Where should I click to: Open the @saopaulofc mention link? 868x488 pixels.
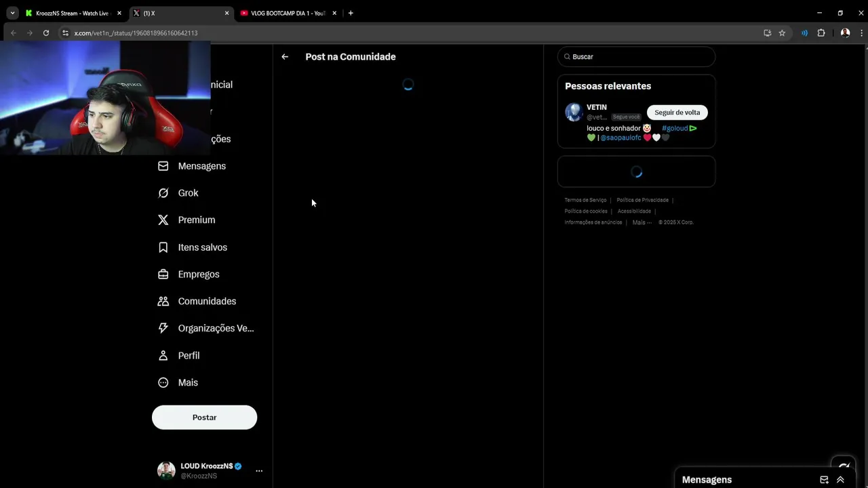tap(620, 138)
